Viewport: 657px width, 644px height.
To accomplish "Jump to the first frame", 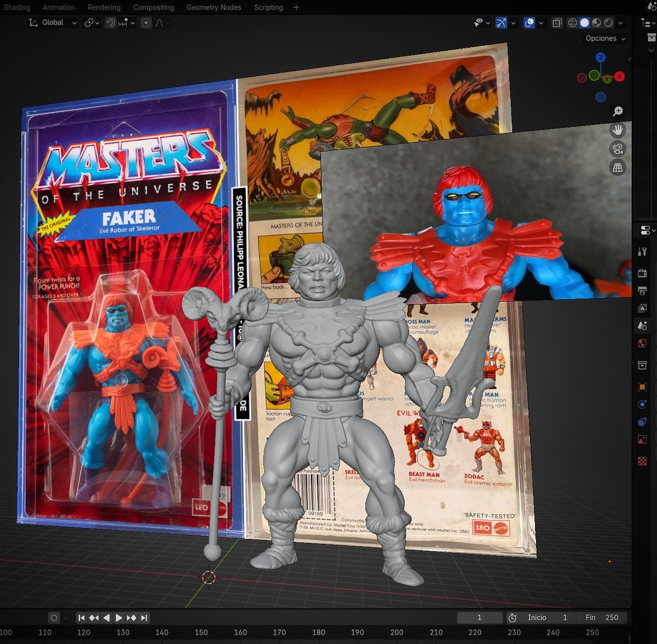I will [82, 618].
